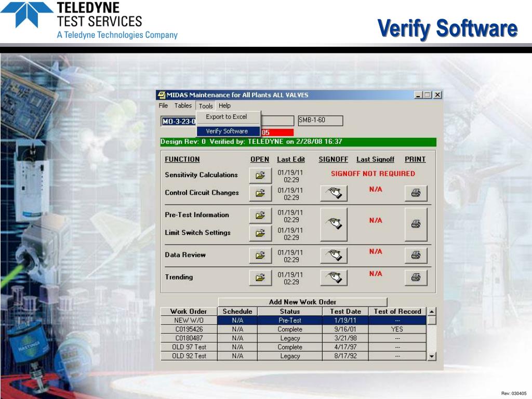Click test date 8/17/92

345,356
